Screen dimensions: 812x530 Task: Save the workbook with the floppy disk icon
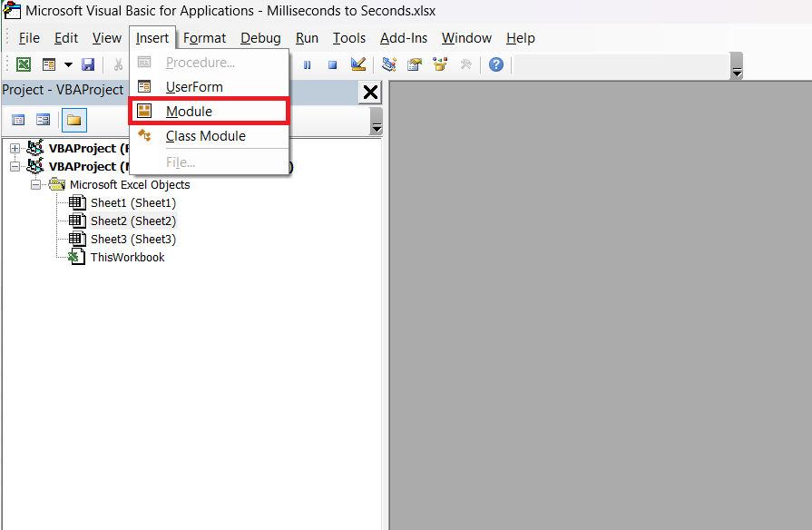88,64
